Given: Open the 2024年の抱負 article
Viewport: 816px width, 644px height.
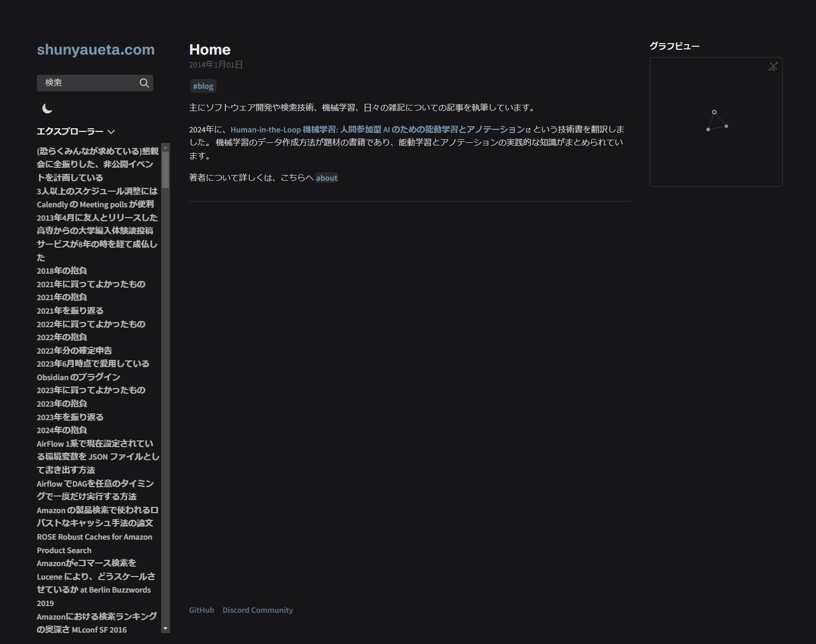Looking at the screenshot, I should pos(62,430).
